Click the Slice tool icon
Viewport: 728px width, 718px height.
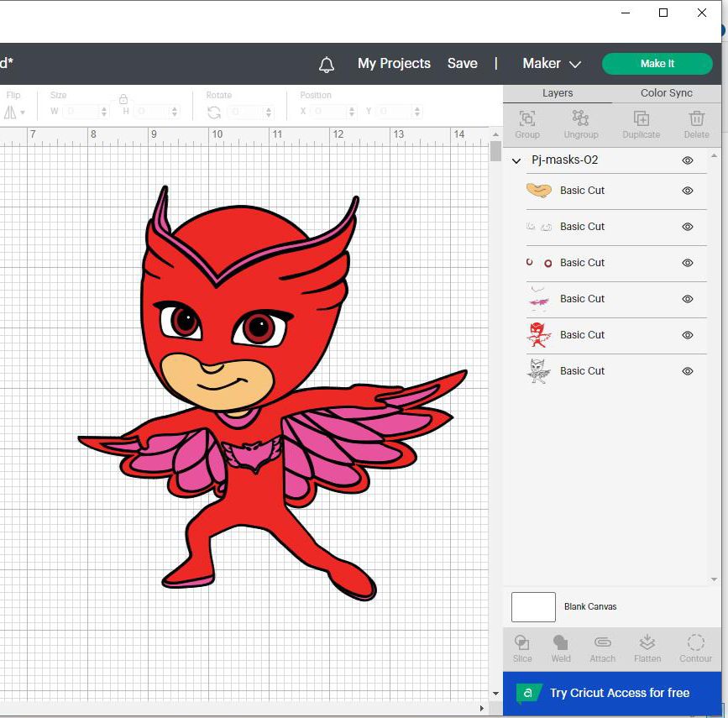[521, 642]
